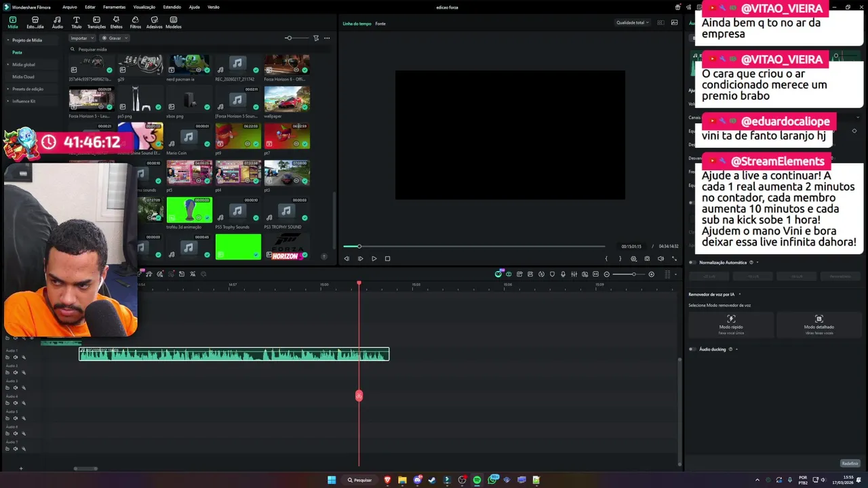Viewport: 868px width, 488px height.
Task: Click the add track plus icon
Action: point(21,468)
